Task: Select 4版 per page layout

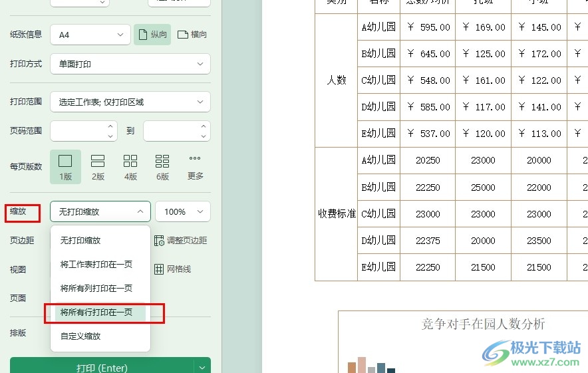Action: tap(130, 167)
